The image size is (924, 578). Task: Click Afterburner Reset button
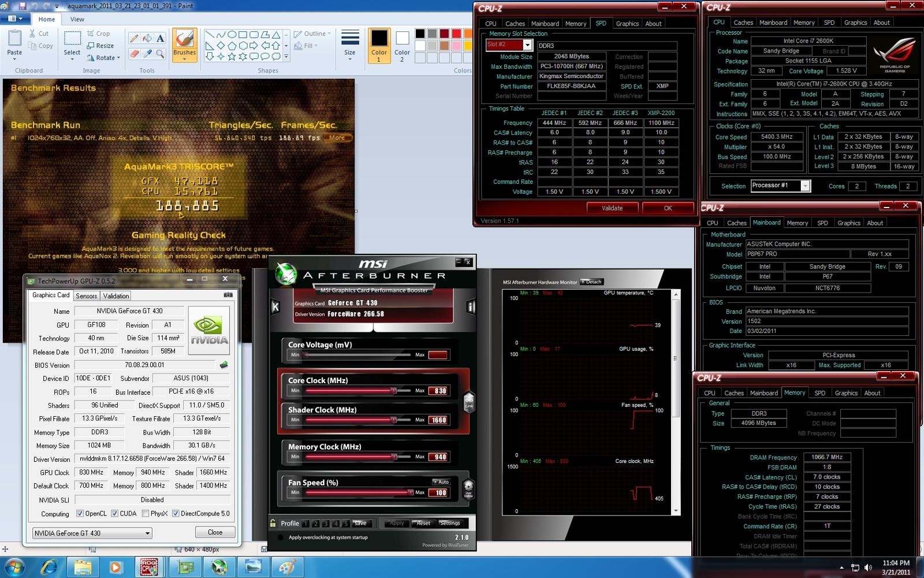coord(423,523)
